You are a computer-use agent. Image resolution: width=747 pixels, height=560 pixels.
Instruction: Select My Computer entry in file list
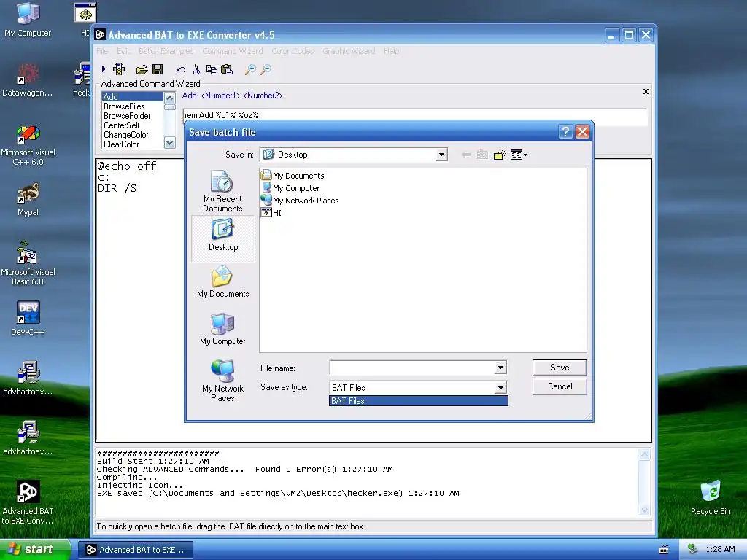pos(290,188)
